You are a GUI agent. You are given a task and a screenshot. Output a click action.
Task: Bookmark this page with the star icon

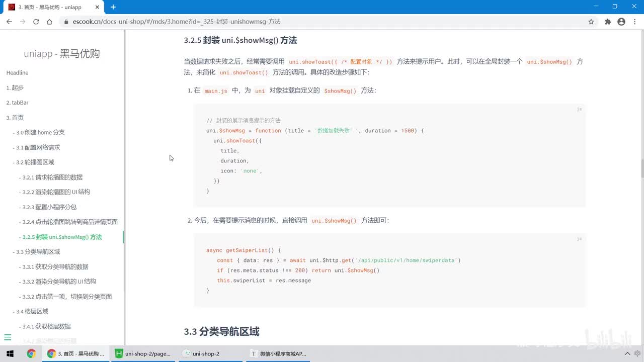[x=591, y=22]
